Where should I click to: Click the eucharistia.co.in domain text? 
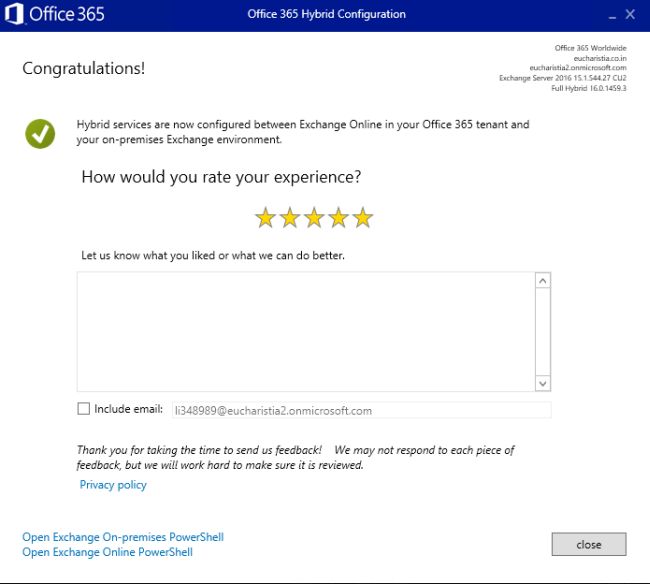click(x=600, y=58)
